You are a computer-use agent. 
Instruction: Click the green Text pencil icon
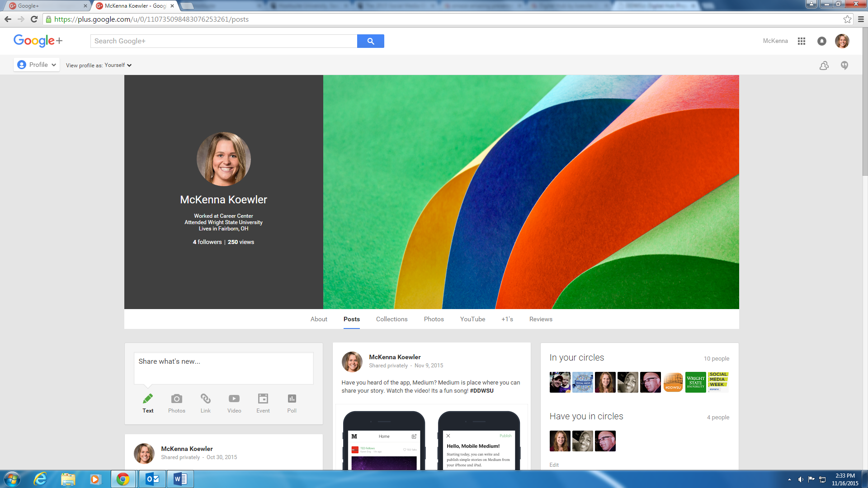click(148, 399)
